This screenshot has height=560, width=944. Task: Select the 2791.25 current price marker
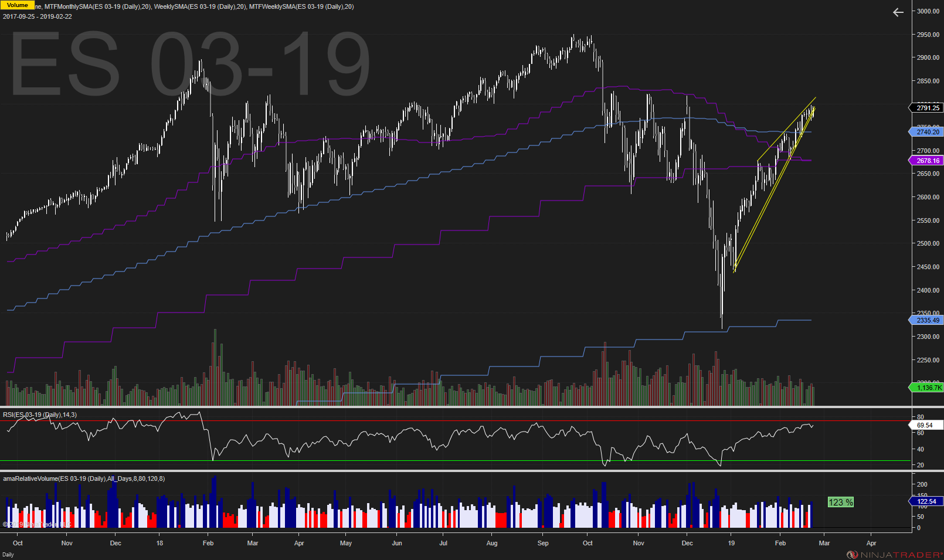click(928, 108)
